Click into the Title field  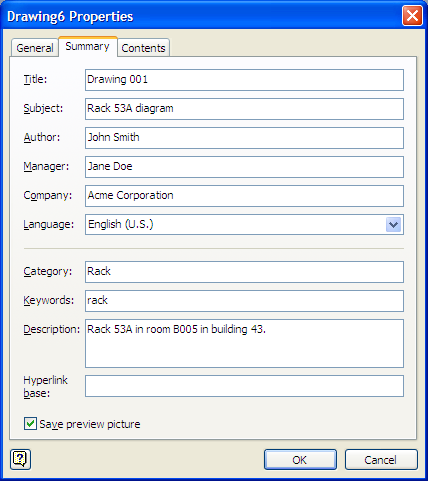244,80
